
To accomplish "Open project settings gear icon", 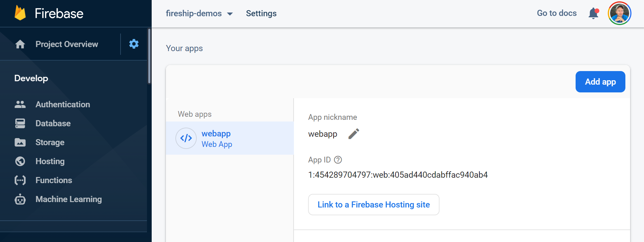I will (134, 44).
